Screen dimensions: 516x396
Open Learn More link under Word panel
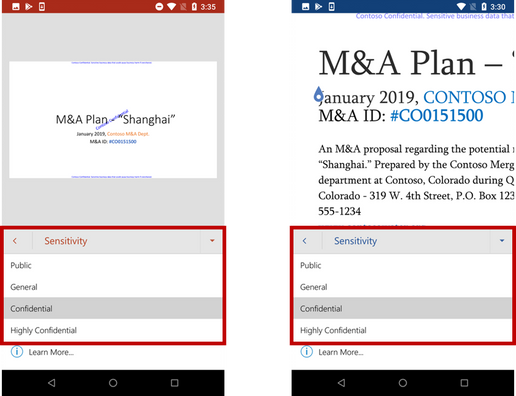341,352
